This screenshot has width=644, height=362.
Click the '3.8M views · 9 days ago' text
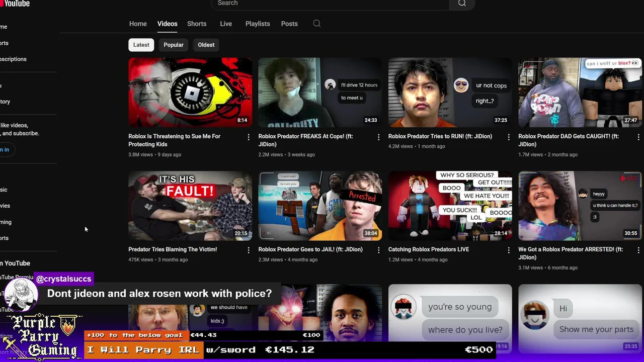tap(154, 154)
